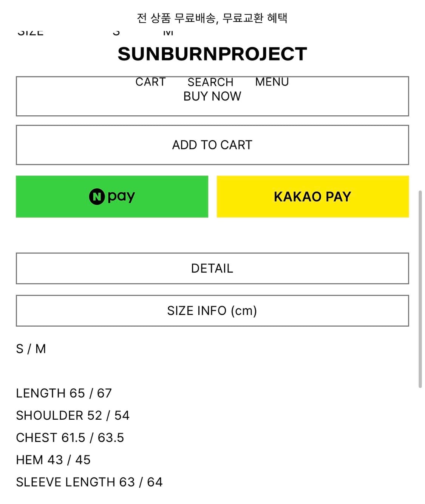Click the SHOULDER 52 / 54 line
Screen dimensions: 425x504
click(x=73, y=416)
